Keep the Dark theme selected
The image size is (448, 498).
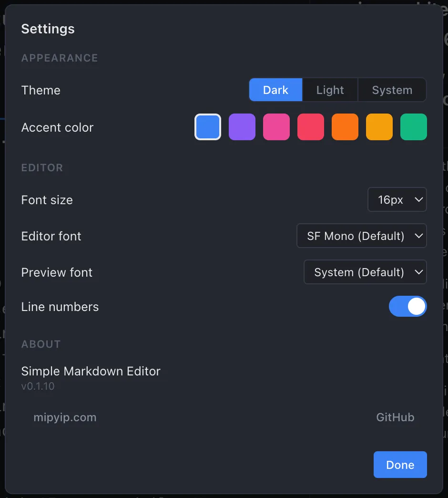coord(275,90)
